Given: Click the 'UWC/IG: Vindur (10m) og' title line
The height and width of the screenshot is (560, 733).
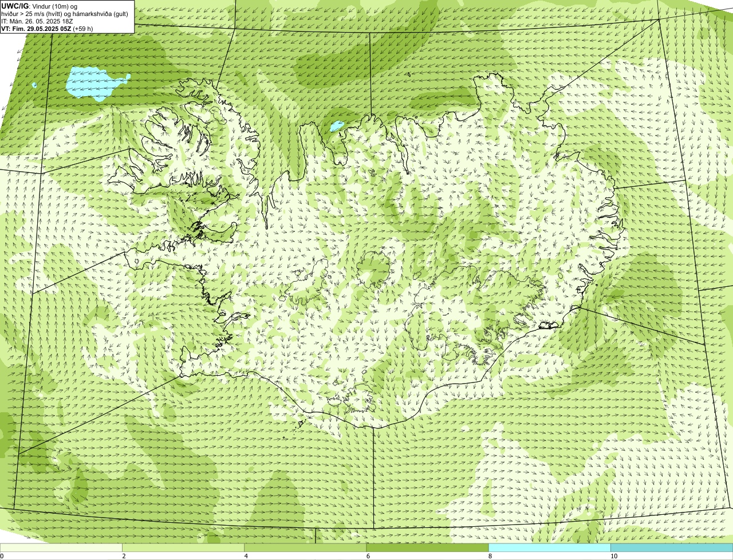Looking at the screenshot, I should click(x=40, y=6).
